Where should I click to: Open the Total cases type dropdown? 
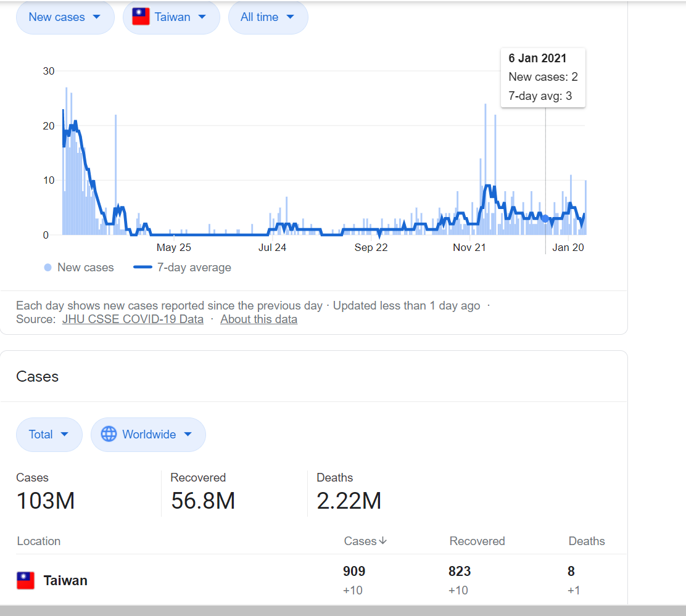[49, 435]
